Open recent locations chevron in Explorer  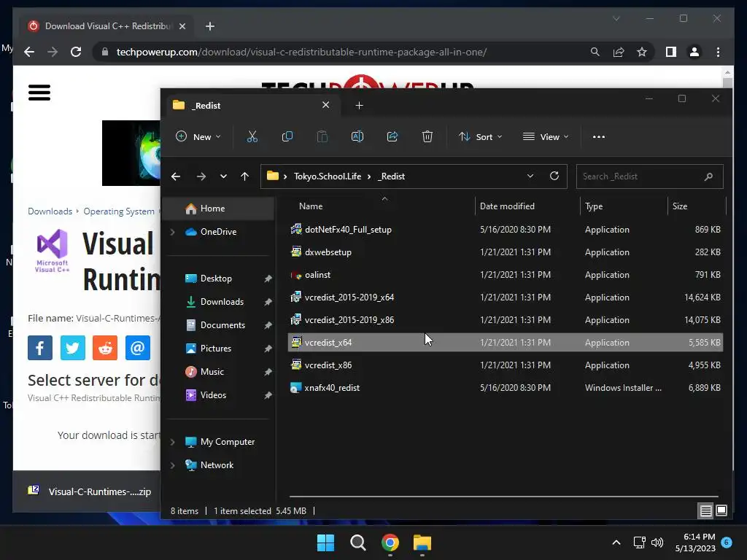pos(223,176)
